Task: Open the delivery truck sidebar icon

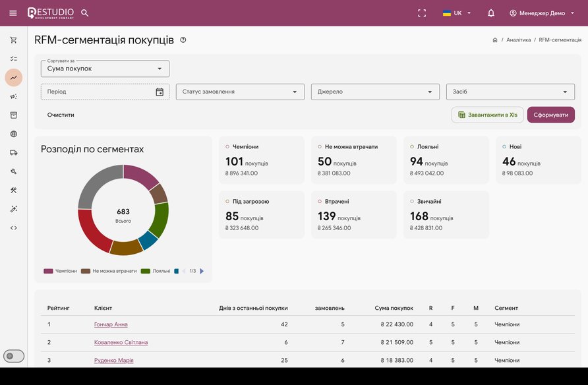Action: click(x=14, y=152)
